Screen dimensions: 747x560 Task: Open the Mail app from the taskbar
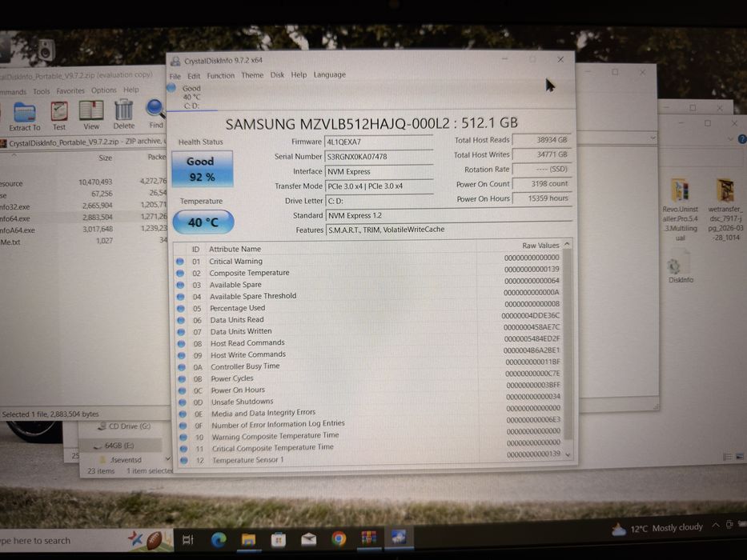(309, 538)
